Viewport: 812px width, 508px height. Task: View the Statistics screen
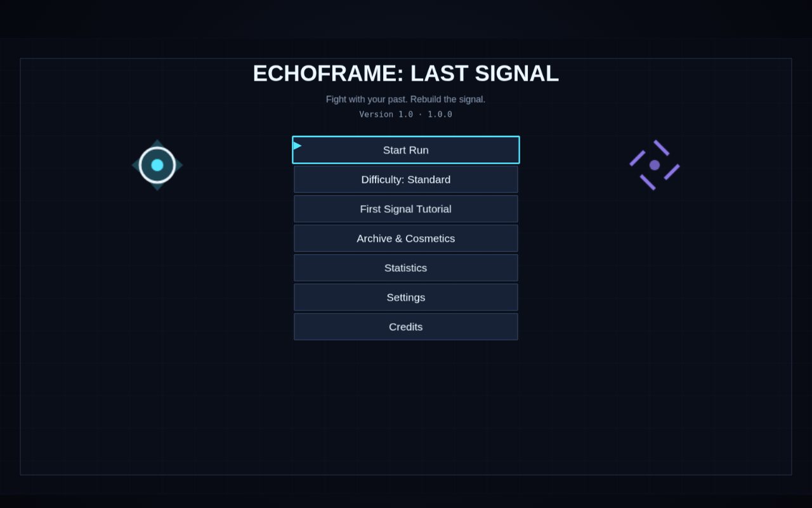[x=406, y=268]
